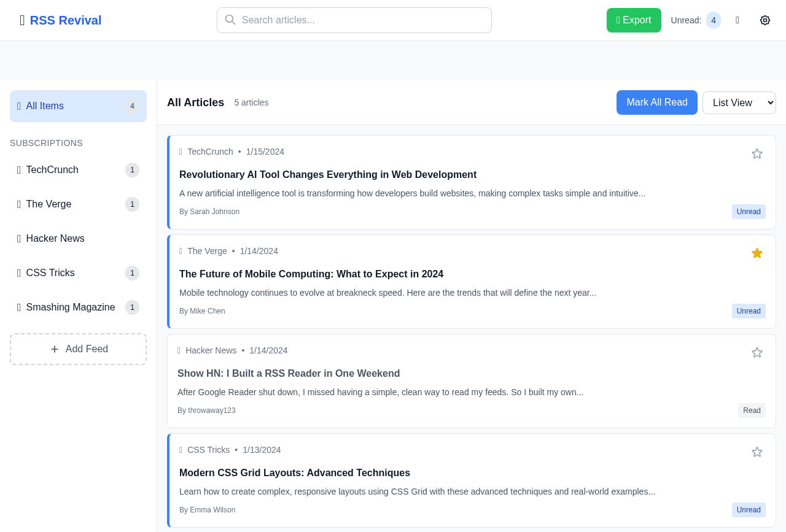Click the CSS Tricks unread count badge
This screenshot has width=786, height=532.
click(131, 273)
